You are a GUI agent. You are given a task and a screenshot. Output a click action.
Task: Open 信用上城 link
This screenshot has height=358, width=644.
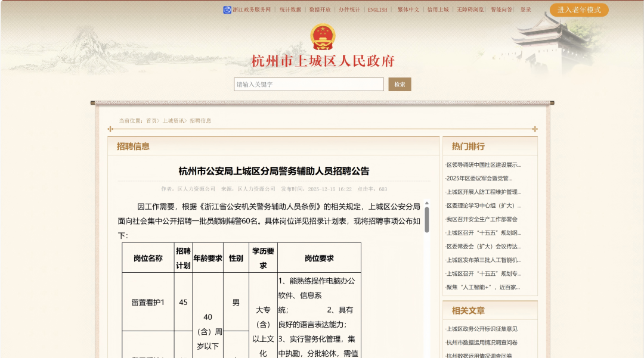pos(438,10)
